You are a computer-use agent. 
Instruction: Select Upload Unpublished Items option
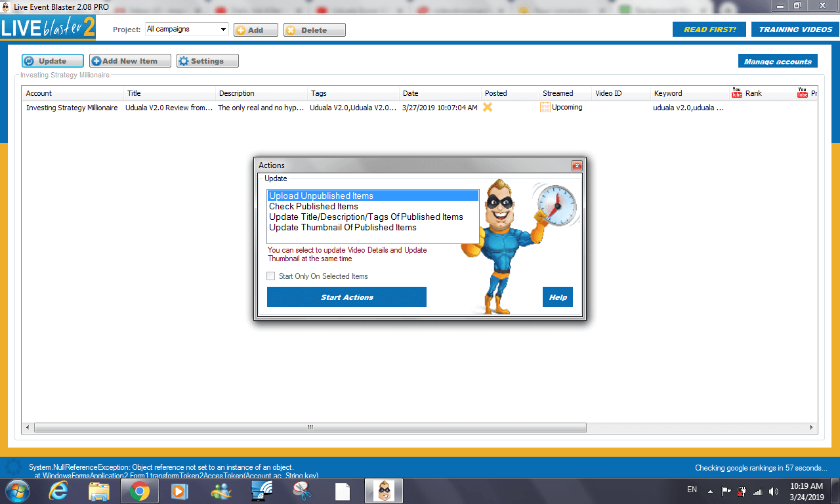[373, 196]
